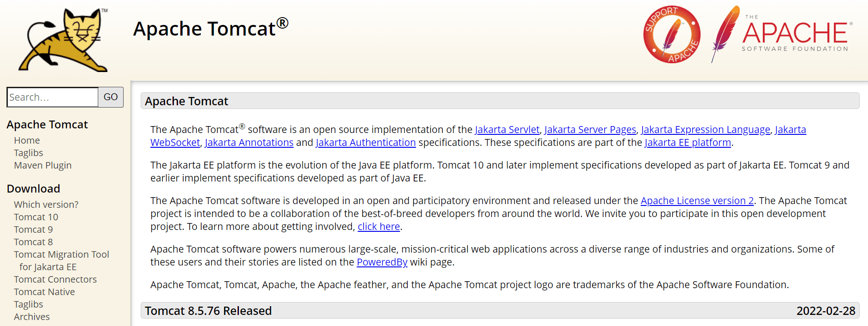Open Maven Plugin in sidebar
The image size is (868, 326).
(x=42, y=165)
